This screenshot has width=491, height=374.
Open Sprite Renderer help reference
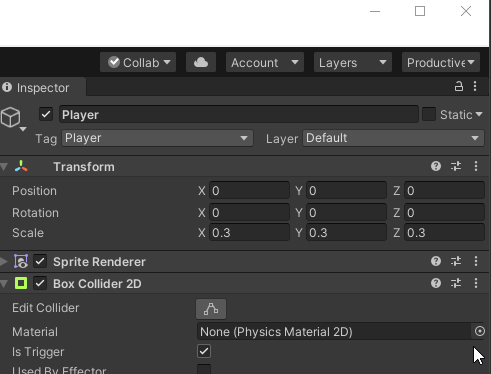click(436, 261)
